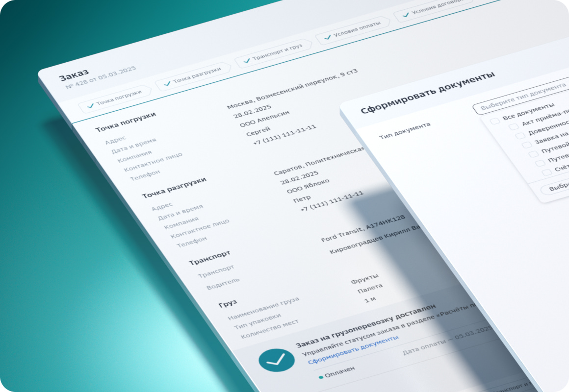Enable the Доверенность checkbox
The image size is (569, 392).
pos(520,136)
